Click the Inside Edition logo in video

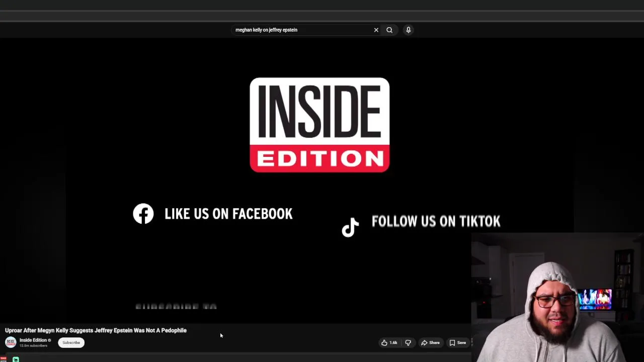point(319,125)
